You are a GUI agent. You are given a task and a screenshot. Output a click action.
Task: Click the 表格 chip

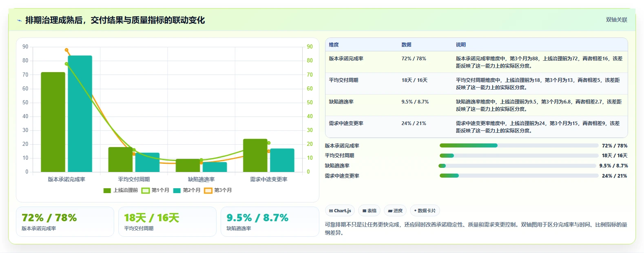[369, 211]
